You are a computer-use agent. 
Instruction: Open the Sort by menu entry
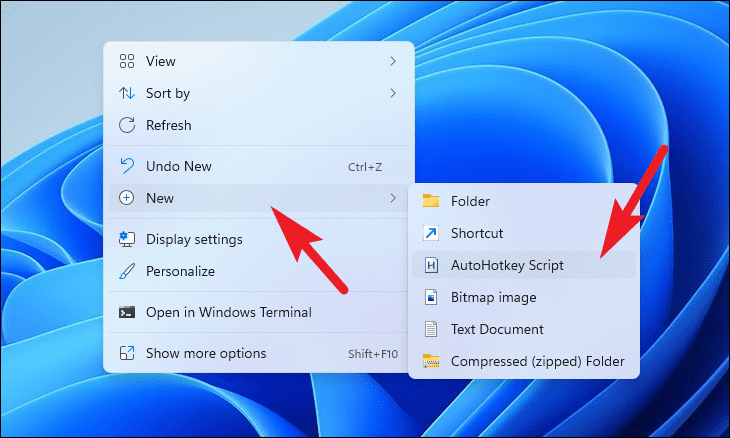[x=259, y=93]
